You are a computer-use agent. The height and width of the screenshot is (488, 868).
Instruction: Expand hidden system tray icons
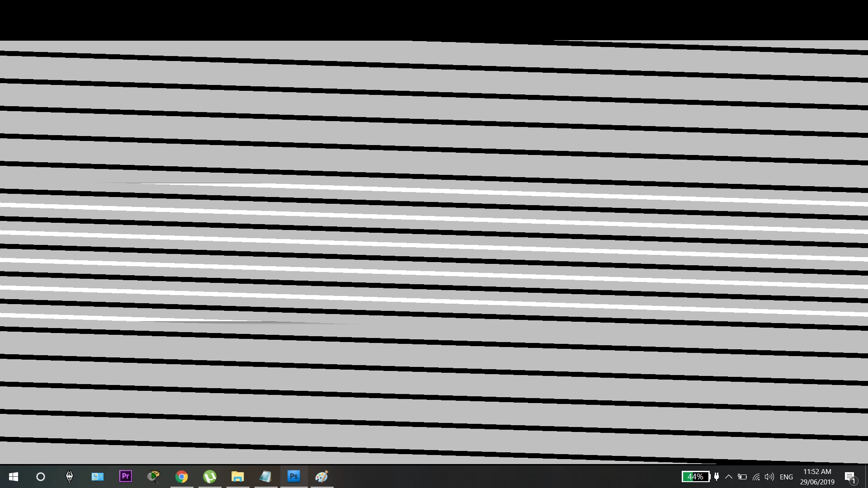[729, 477]
